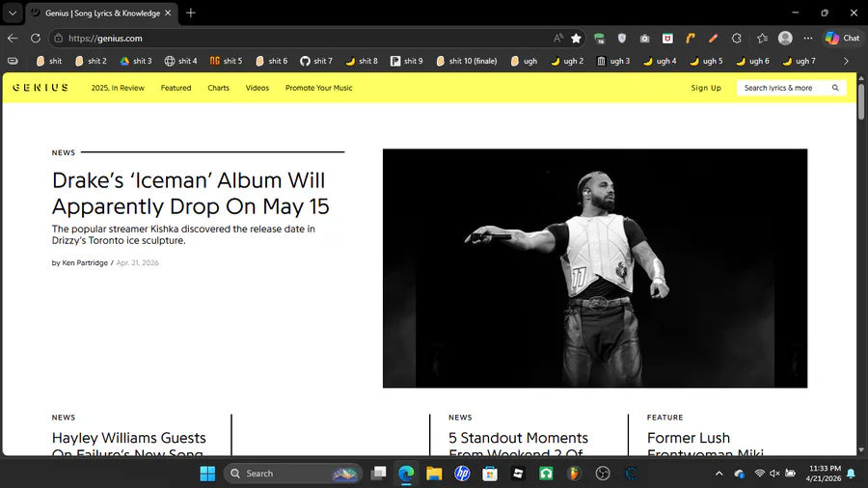Screen dimensions: 868x488
Task: Open the clock showing 11:33 PM
Action: coord(824,474)
